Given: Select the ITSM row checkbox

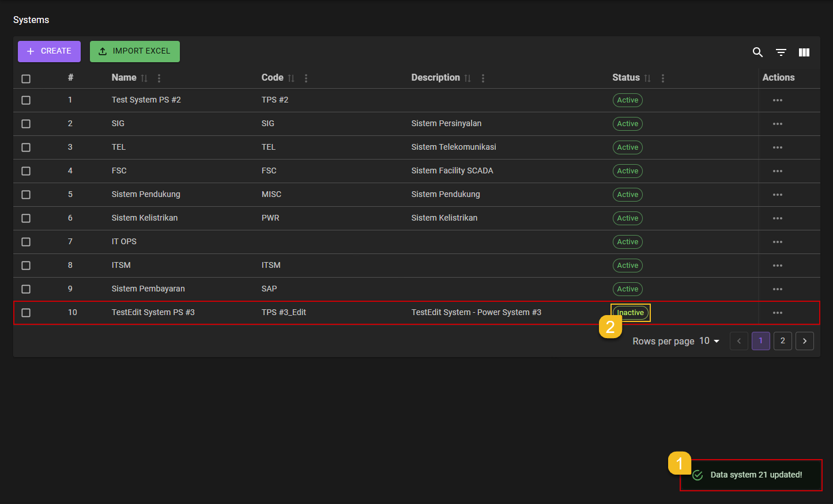Looking at the screenshot, I should 26,266.
